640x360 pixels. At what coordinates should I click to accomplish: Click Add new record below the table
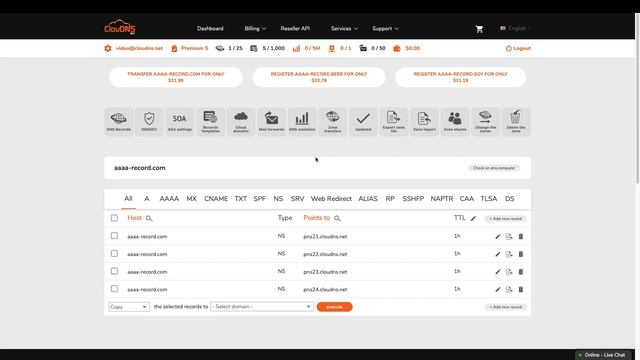506,307
